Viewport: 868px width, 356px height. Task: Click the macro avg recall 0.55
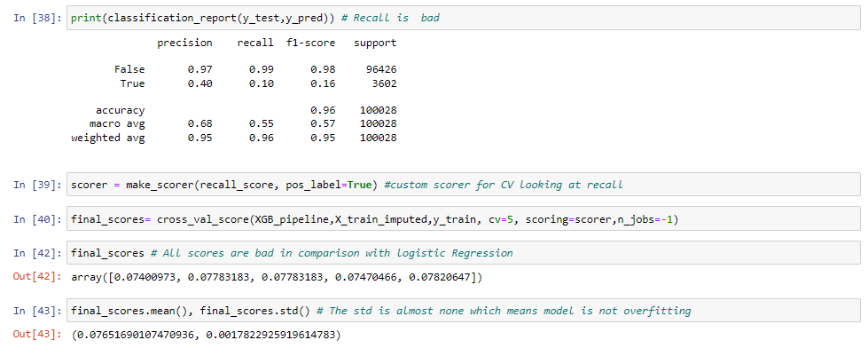[x=262, y=124]
